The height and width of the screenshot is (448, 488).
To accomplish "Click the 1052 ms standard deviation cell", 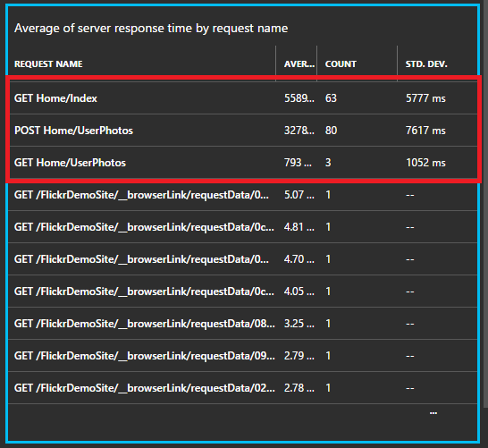I will point(425,163).
